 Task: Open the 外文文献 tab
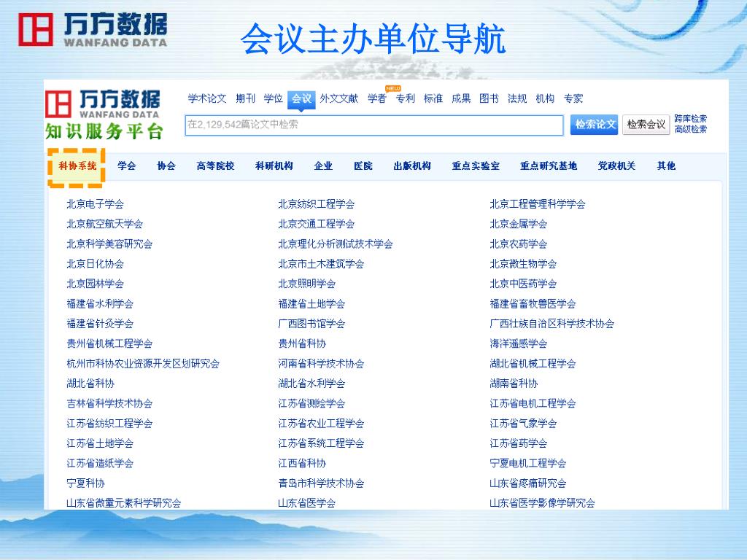[x=338, y=98]
